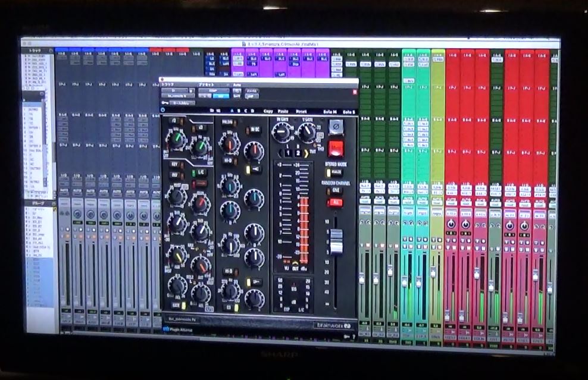588x380 pixels.
Task: Select settings bank B
Action: [x=239, y=111]
